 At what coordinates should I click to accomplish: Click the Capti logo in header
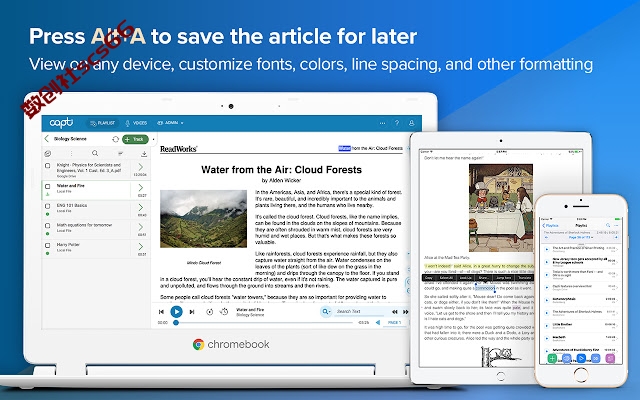pyautogui.click(x=61, y=122)
